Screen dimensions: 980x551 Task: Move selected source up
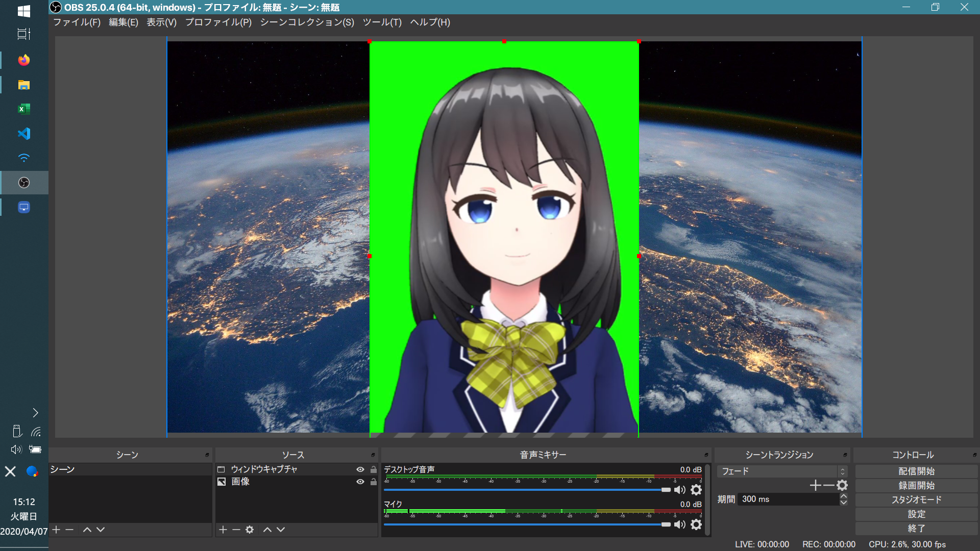pos(267,530)
